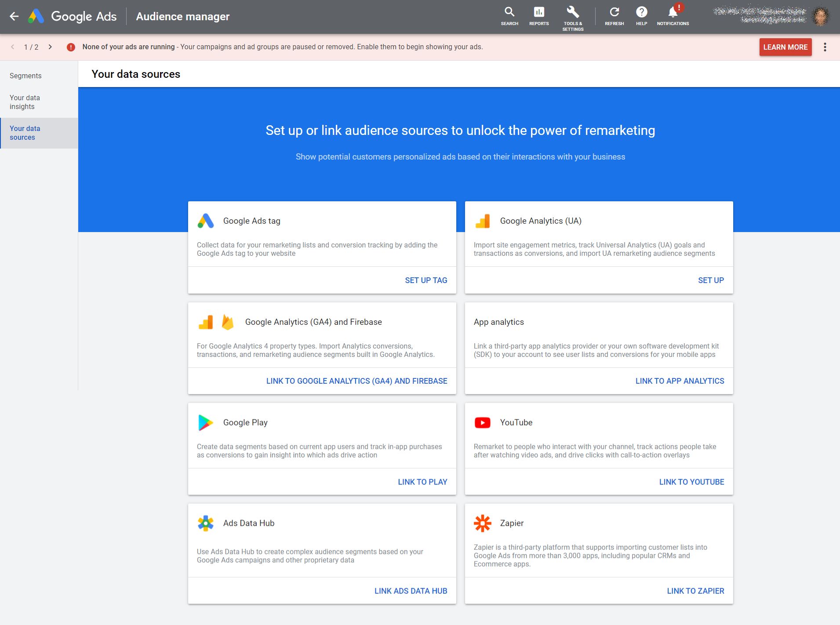The image size is (840, 625).
Task: Go to previous alert with left chevron
Action: 12,46
